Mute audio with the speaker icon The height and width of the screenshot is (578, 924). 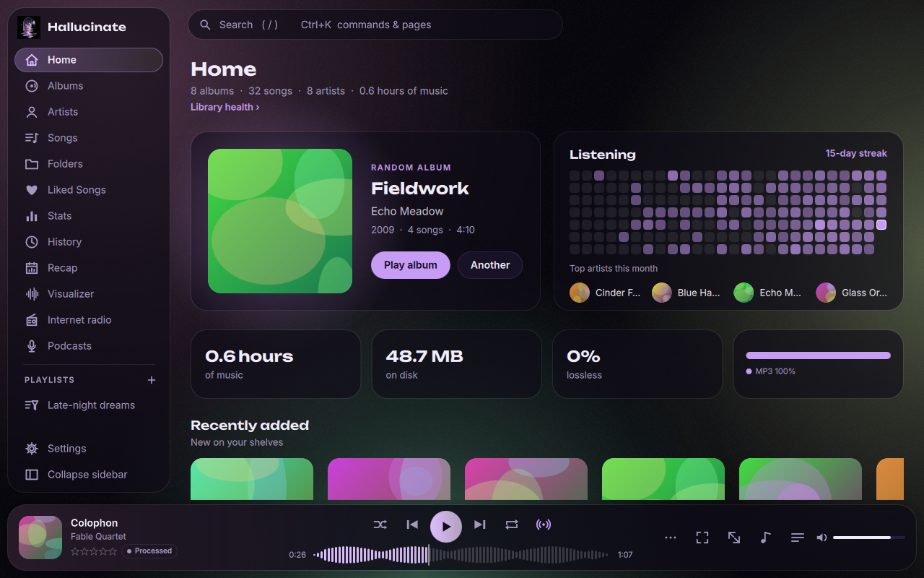821,538
